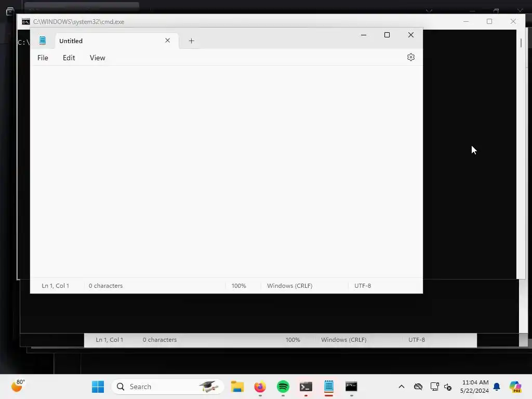This screenshot has width=532, height=399.
Task: Click the taskbar Search box
Action: 168,387
